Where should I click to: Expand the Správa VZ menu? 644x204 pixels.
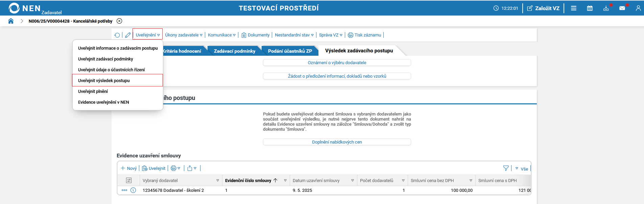[331, 35]
